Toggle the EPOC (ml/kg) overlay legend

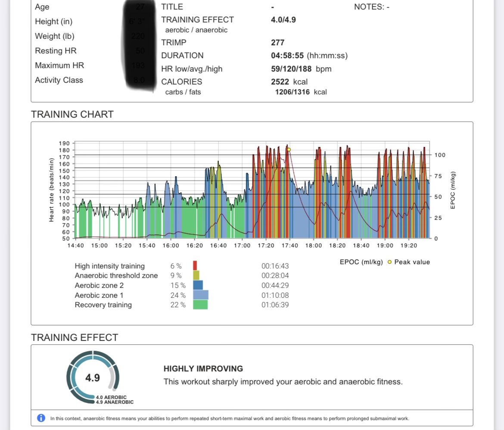[362, 262]
